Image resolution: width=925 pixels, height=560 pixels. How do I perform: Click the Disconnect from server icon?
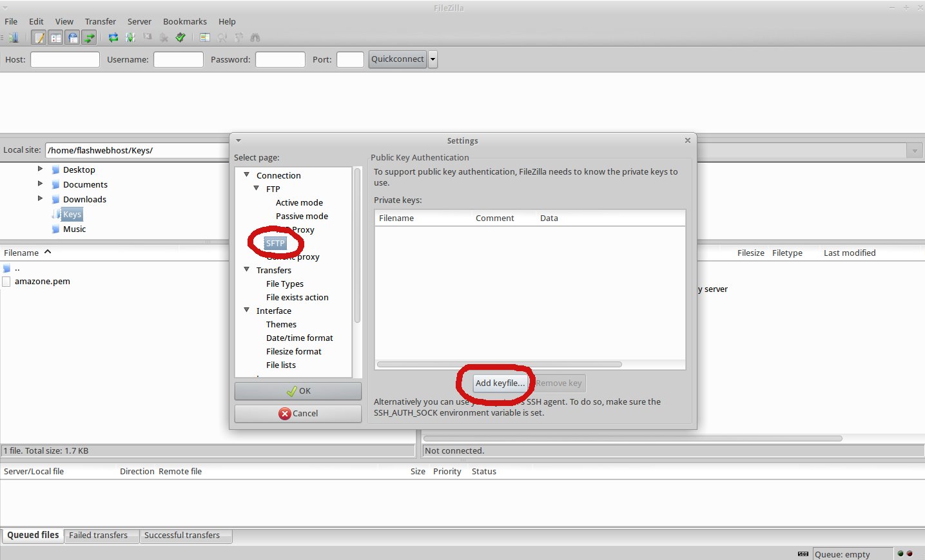(164, 37)
